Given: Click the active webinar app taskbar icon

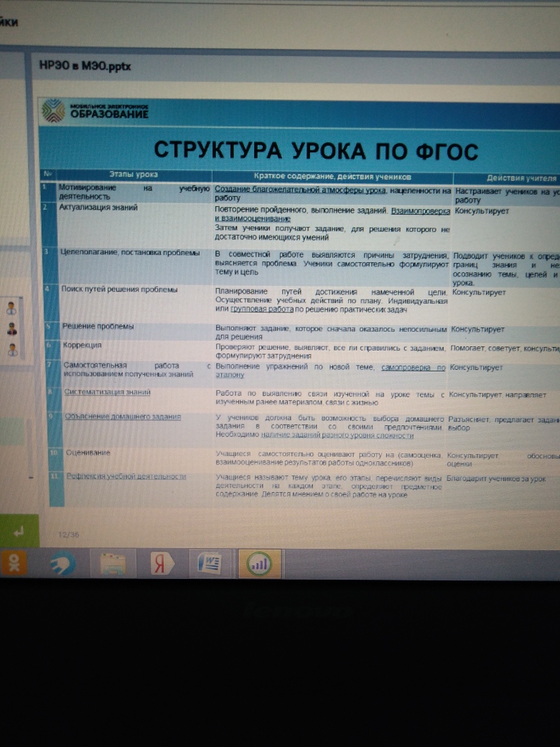Looking at the screenshot, I should click(x=259, y=565).
